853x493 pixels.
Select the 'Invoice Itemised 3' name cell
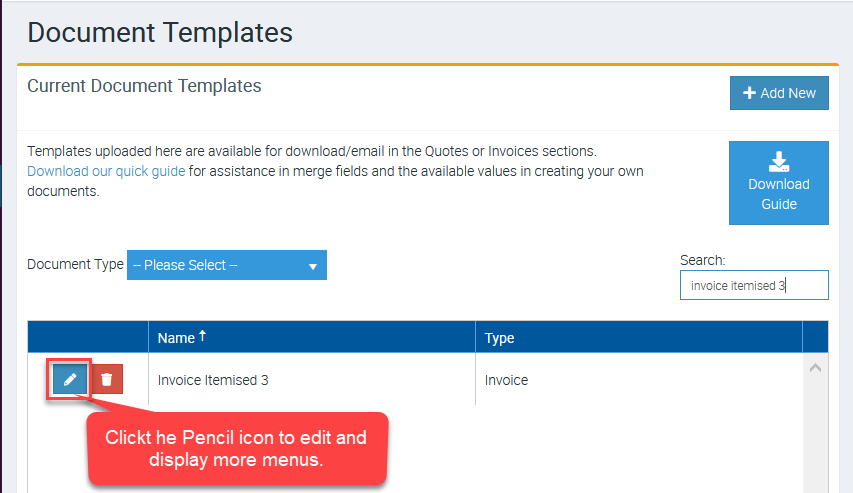[213, 380]
